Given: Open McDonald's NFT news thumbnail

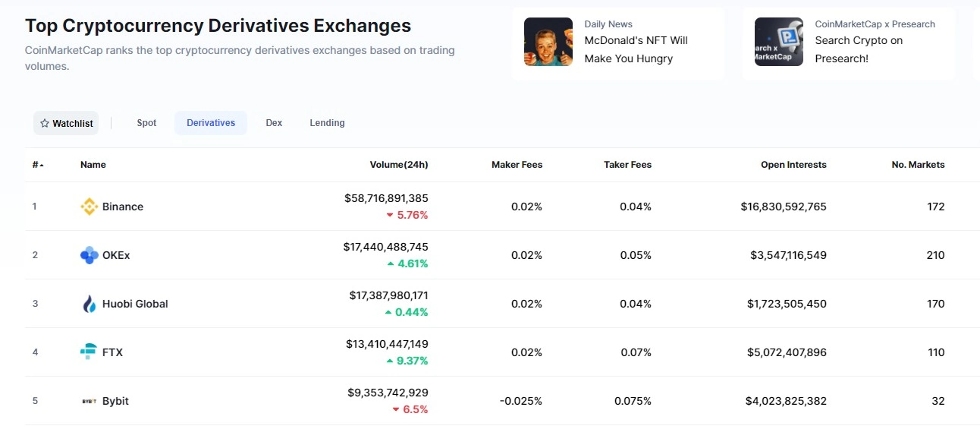Looking at the screenshot, I should tap(548, 42).
